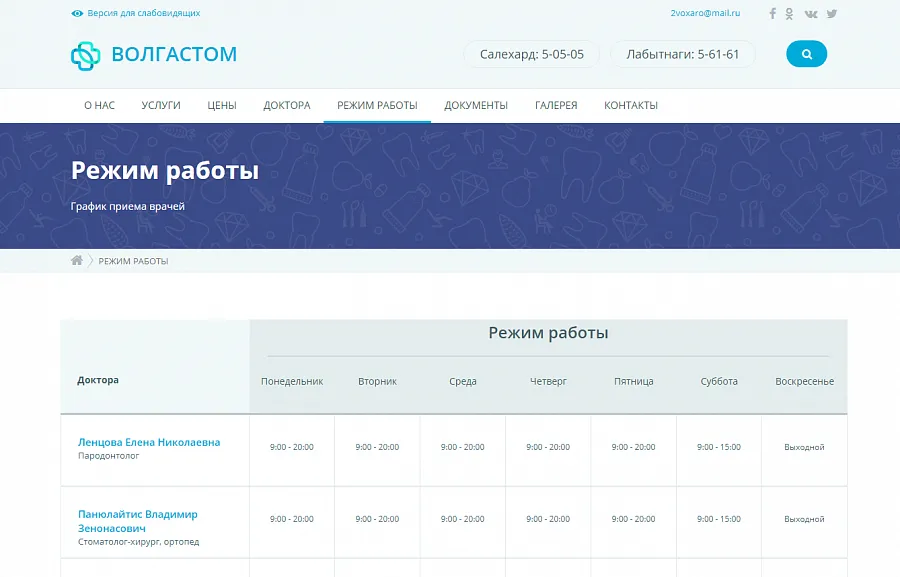900x577 pixels.
Task: Click the Среда column header
Action: tap(463, 381)
